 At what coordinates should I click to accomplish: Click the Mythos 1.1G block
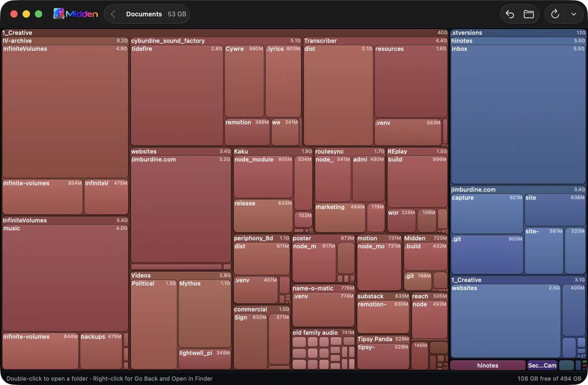point(205,314)
